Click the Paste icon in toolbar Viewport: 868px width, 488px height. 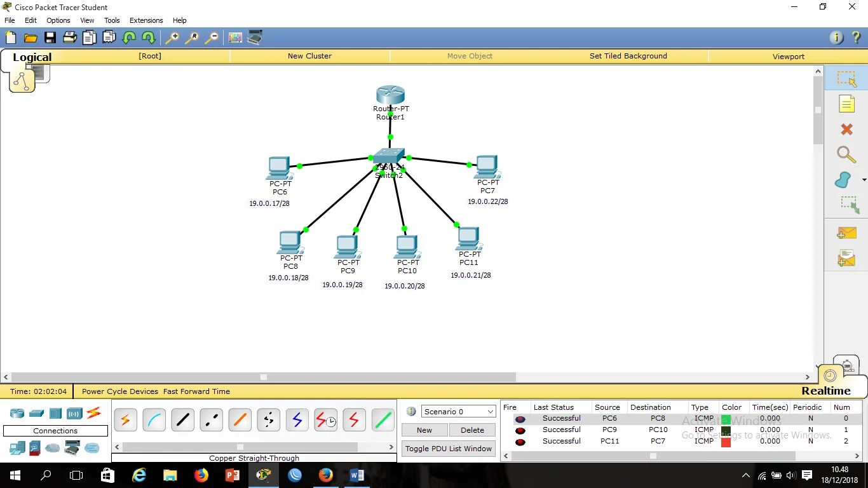coord(109,37)
